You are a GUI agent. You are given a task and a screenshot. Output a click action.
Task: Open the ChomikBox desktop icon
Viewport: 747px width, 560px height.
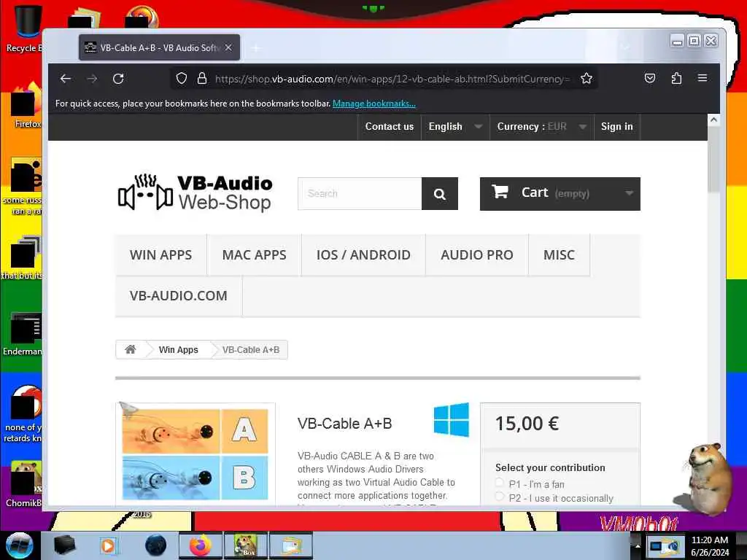(24, 483)
